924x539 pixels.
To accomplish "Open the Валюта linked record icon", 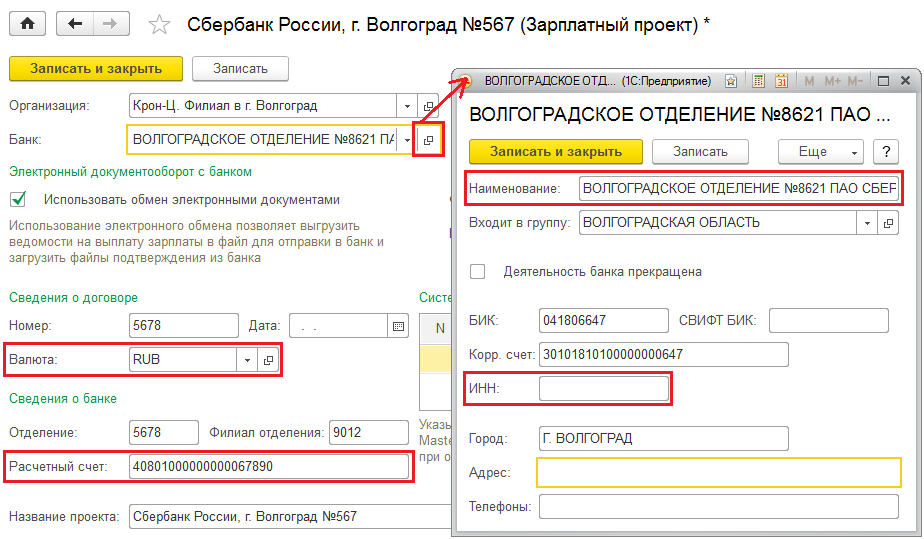I will pyautogui.click(x=268, y=360).
